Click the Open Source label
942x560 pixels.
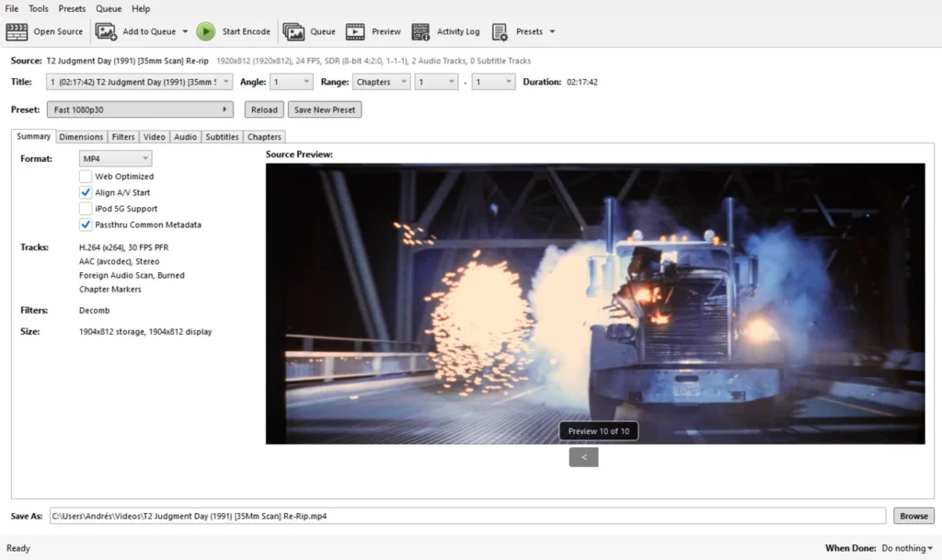pos(58,32)
